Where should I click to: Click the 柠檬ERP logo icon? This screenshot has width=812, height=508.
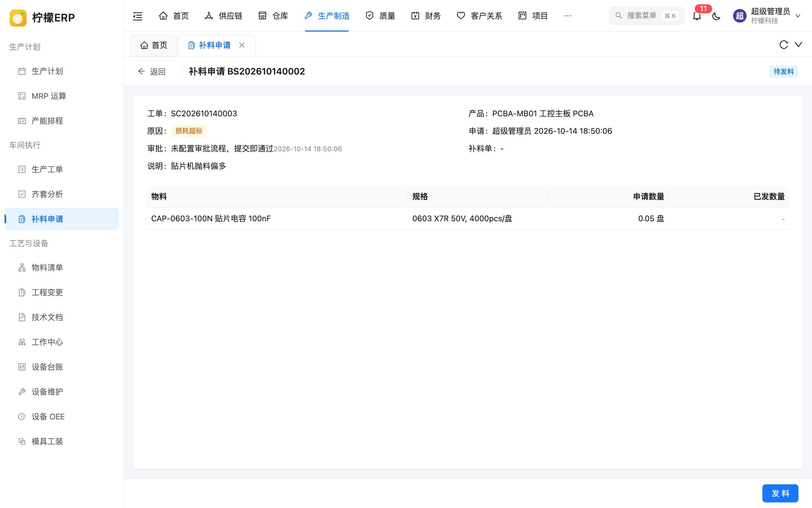(x=18, y=17)
